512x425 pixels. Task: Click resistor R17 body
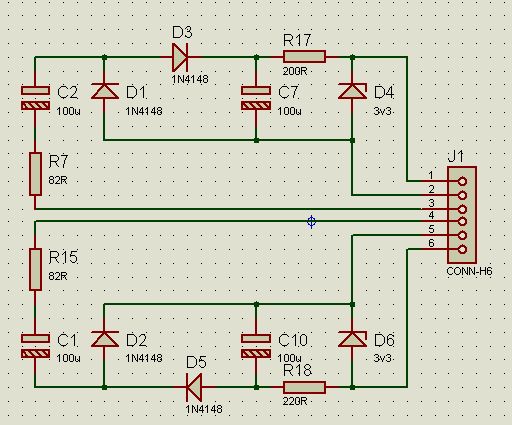pyautogui.click(x=304, y=57)
